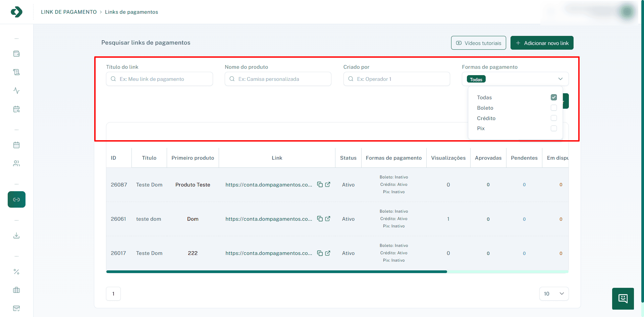Open the activity graph icon in sidebar
This screenshot has height=317, width=644.
point(16,91)
